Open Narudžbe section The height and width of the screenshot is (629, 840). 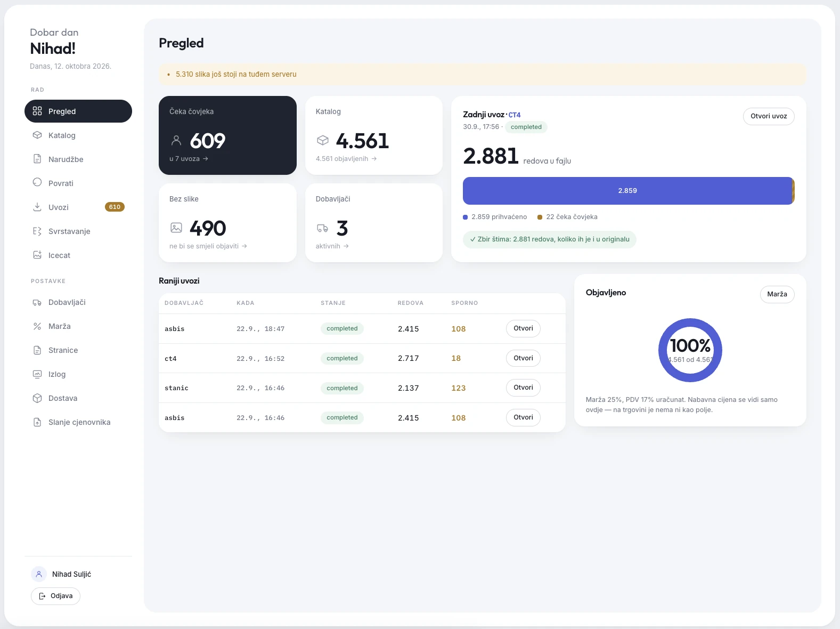(x=78, y=159)
